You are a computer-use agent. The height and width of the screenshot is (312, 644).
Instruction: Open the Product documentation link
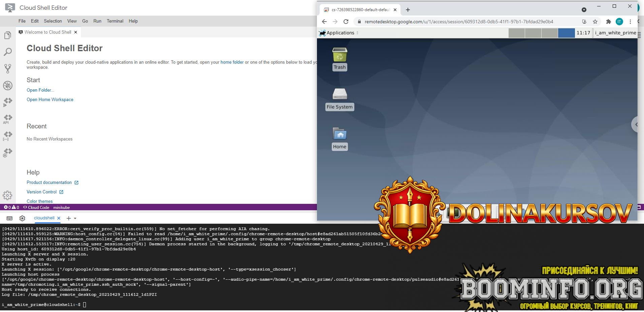49,182
